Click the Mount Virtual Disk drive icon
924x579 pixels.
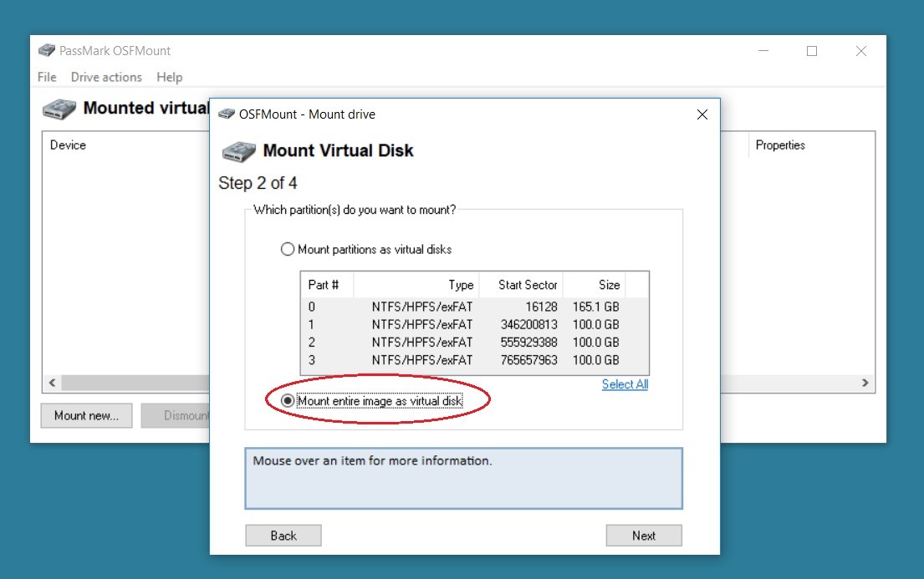coord(238,151)
